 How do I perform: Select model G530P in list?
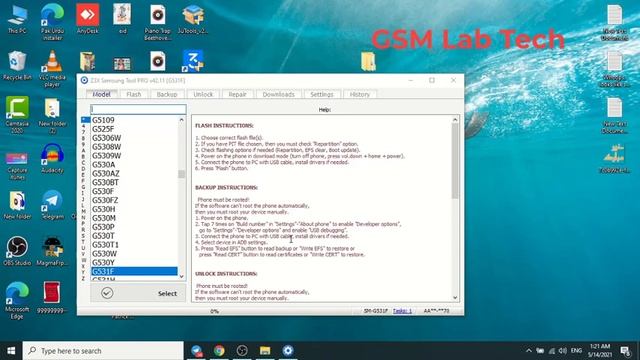[x=134, y=227]
